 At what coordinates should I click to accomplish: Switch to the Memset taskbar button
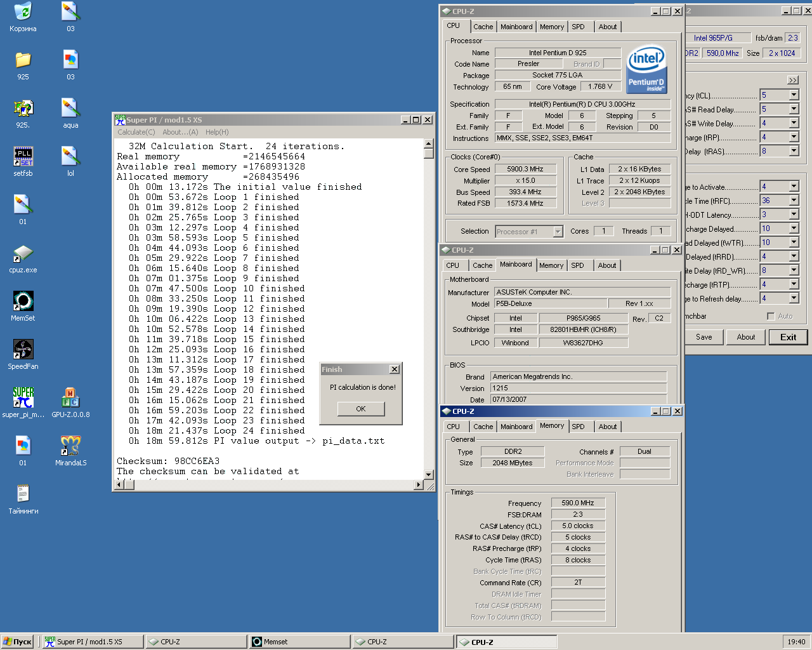click(298, 642)
